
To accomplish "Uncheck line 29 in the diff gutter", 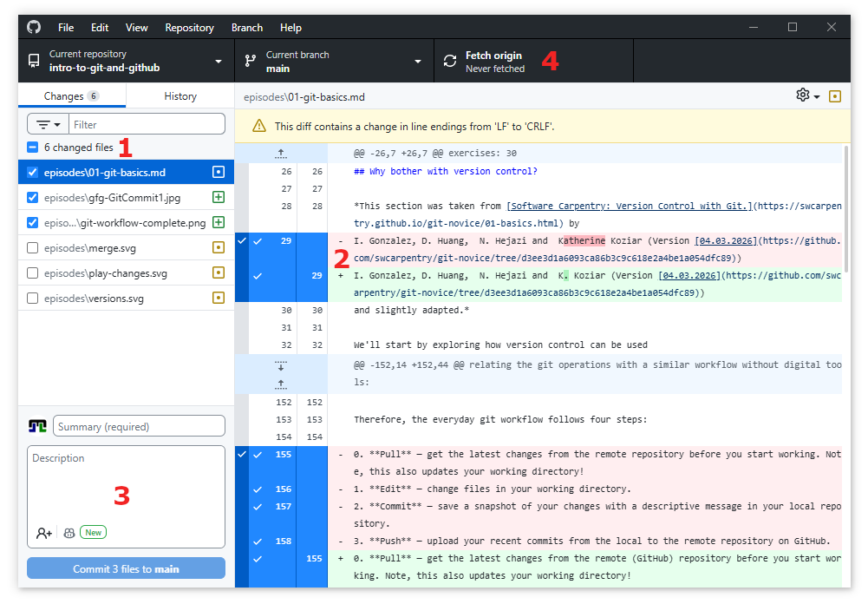I will point(258,241).
